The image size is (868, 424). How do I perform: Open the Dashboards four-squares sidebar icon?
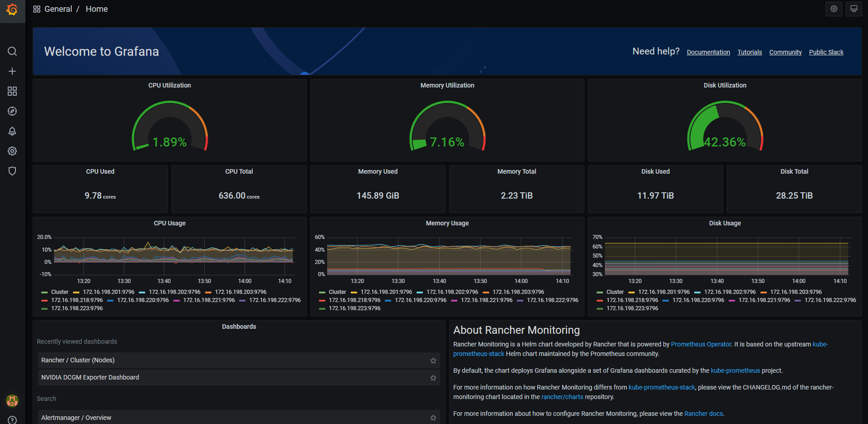[x=12, y=91]
